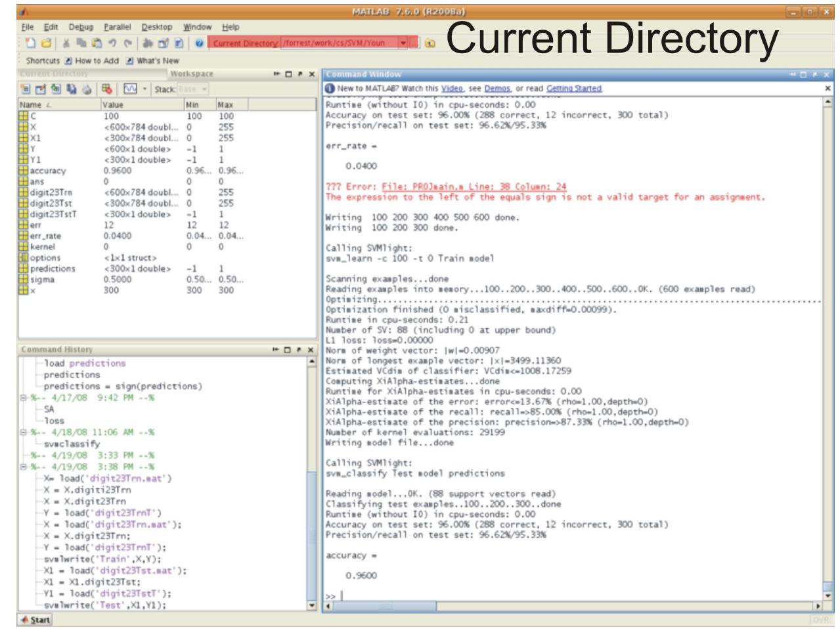Image resolution: width=840 pixels, height=629 pixels.
Task: Open the Help menu
Action: 231,27
